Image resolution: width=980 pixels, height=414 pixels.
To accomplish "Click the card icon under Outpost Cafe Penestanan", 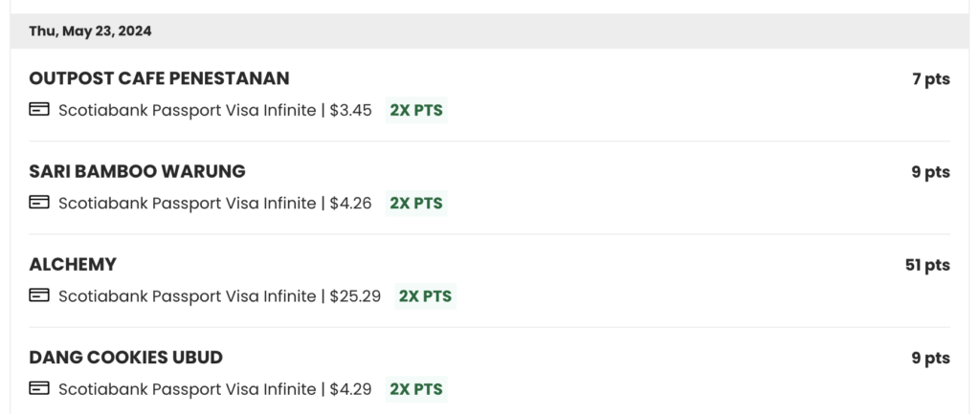I will tap(39, 110).
